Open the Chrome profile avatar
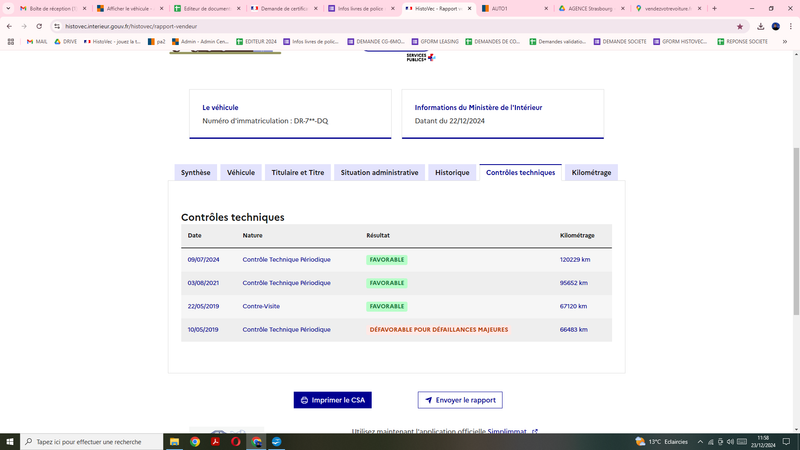This screenshot has width=800, height=450. [x=776, y=27]
